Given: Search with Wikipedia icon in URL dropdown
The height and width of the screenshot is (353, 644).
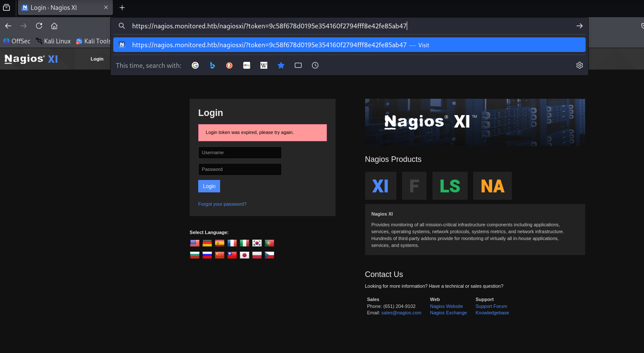Looking at the screenshot, I should coord(264,65).
